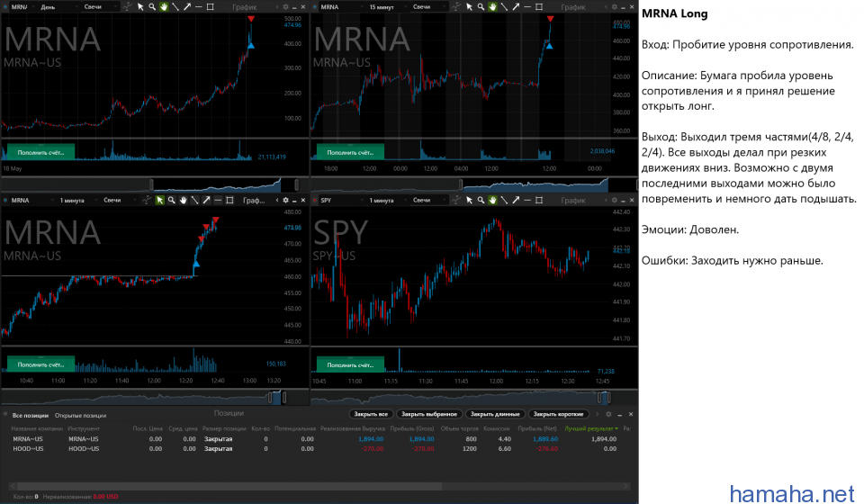Open settings gear of Позиции panel

pyautogui.click(x=608, y=414)
